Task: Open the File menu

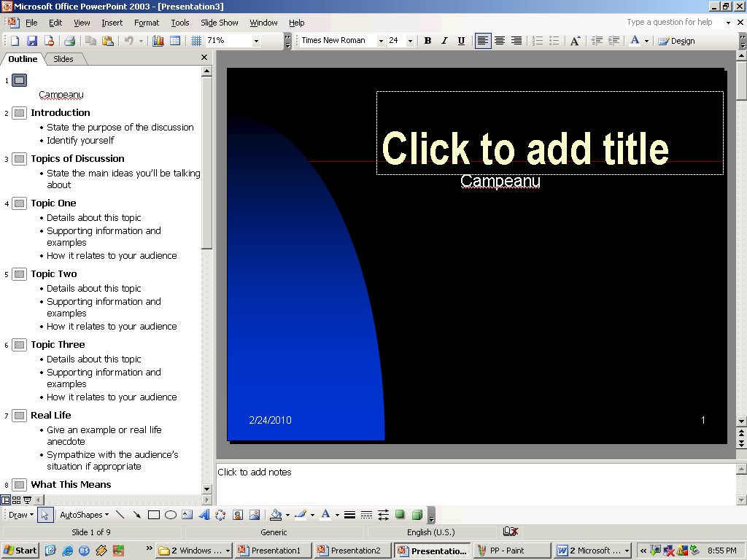Action: tap(31, 23)
